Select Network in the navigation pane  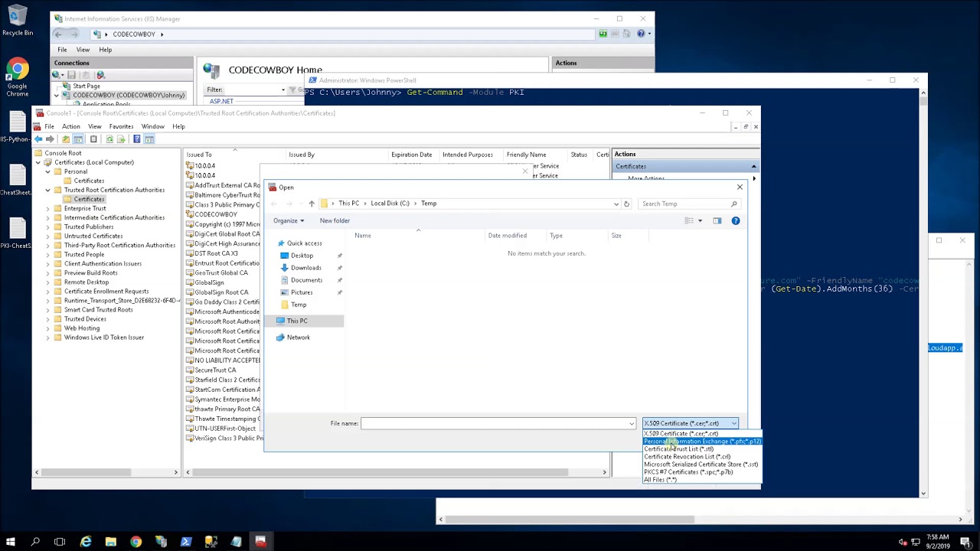(298, 337)
